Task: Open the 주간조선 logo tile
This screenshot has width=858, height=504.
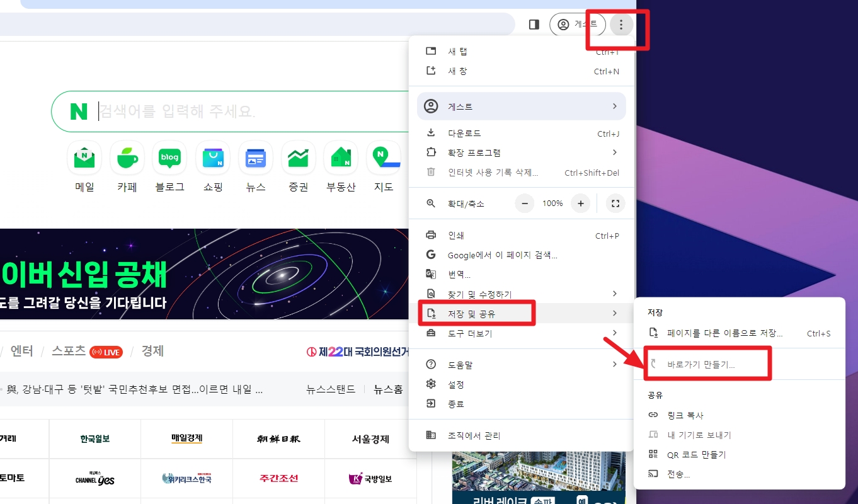Action: coord(278,478)
